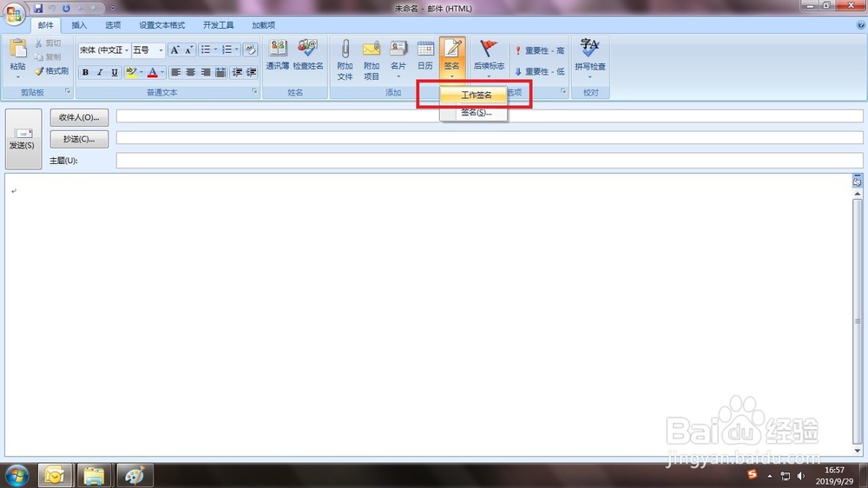The width and height of the screenshot is (868, 488).
Task: Insert a 日历 calendar
Action: (425, 55)
